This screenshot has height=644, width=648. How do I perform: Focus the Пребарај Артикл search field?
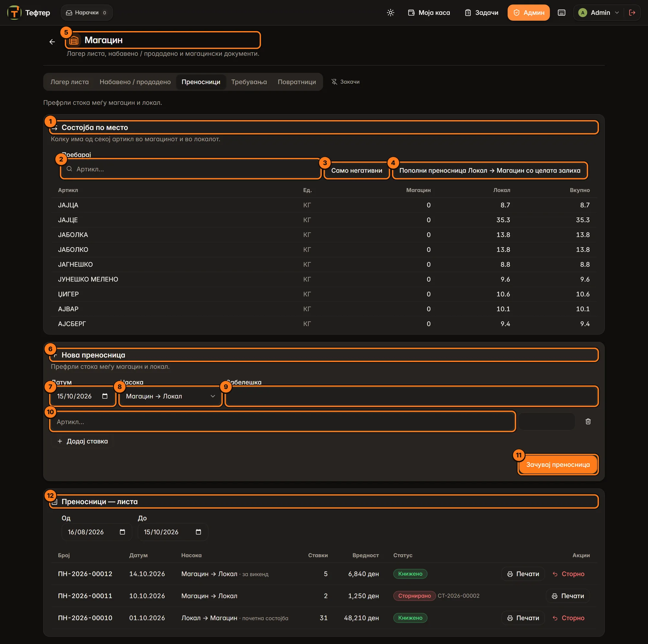click(x=191, y=169)
